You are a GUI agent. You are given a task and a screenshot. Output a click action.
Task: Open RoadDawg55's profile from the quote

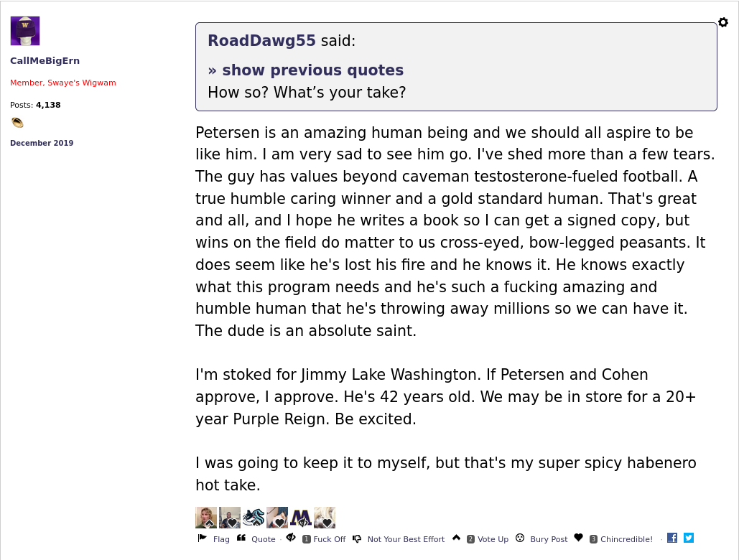[261, 41]
